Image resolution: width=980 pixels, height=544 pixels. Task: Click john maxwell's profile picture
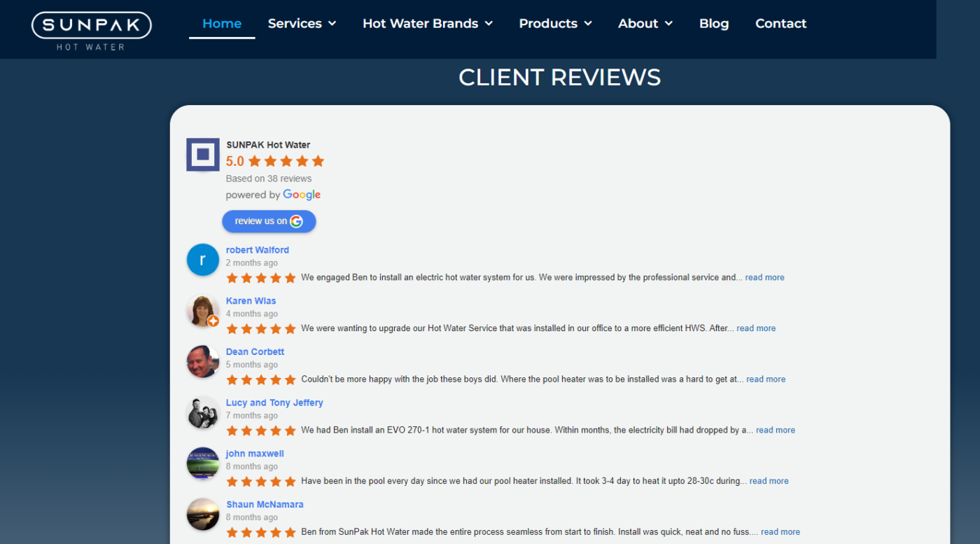203,463
